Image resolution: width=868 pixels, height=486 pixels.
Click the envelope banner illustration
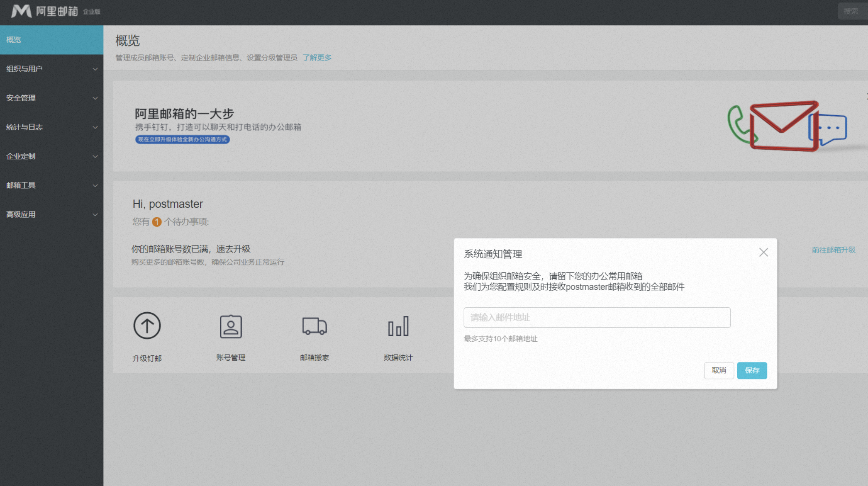click(787, 126)
